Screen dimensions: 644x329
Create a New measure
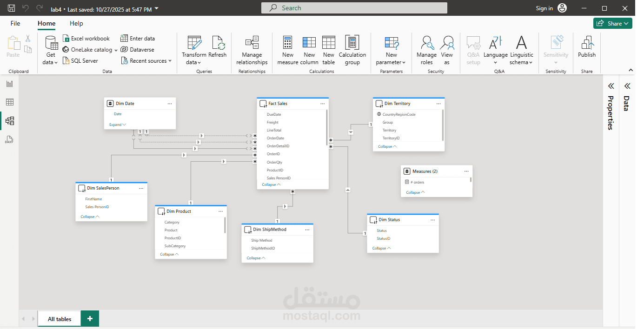click(288, 50)
